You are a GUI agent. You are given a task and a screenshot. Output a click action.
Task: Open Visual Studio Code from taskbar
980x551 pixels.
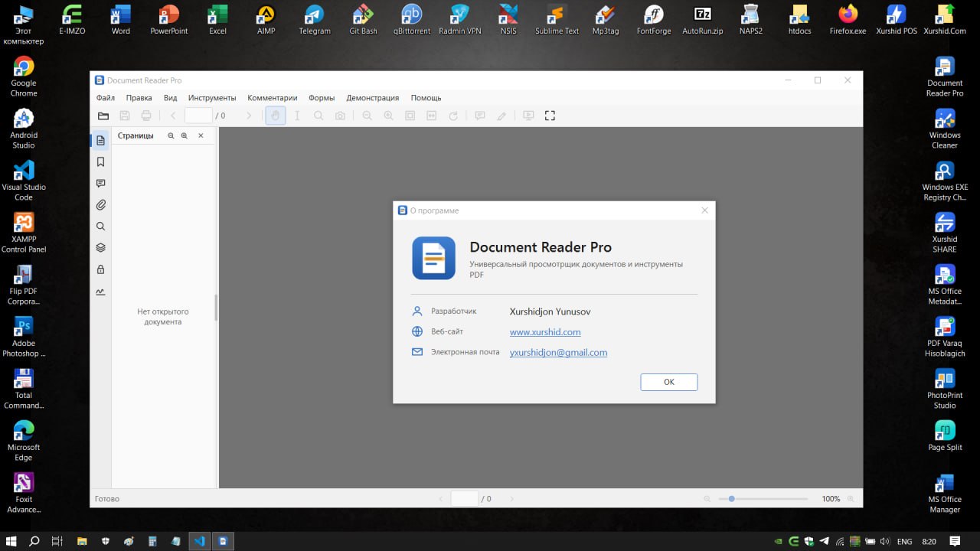tap(199, 541)
